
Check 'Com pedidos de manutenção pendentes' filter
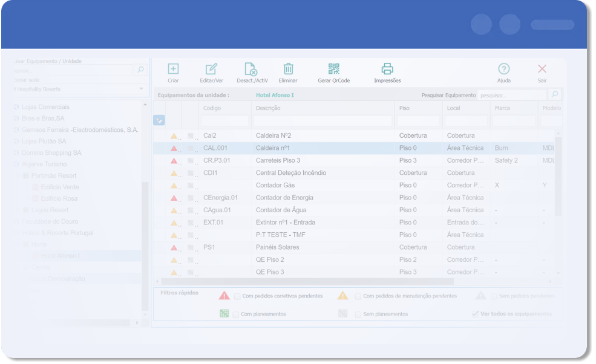pyautogui.click(x=358, y=296)
